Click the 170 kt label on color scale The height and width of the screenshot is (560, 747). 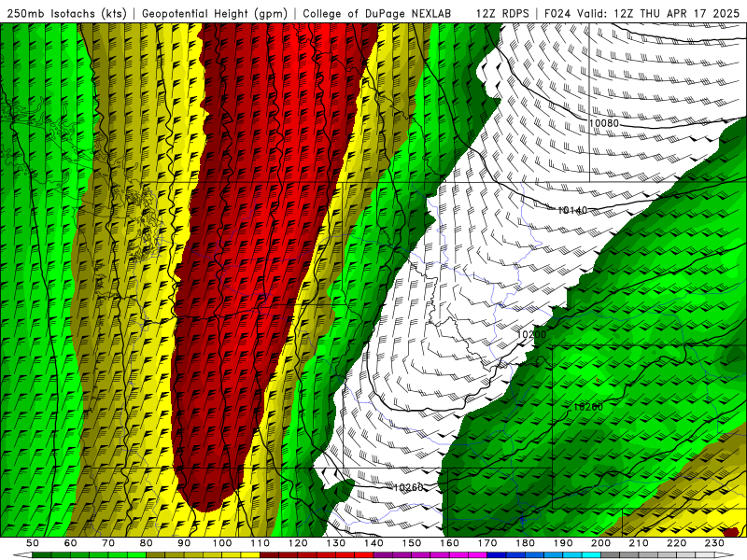tap(487, 543)
